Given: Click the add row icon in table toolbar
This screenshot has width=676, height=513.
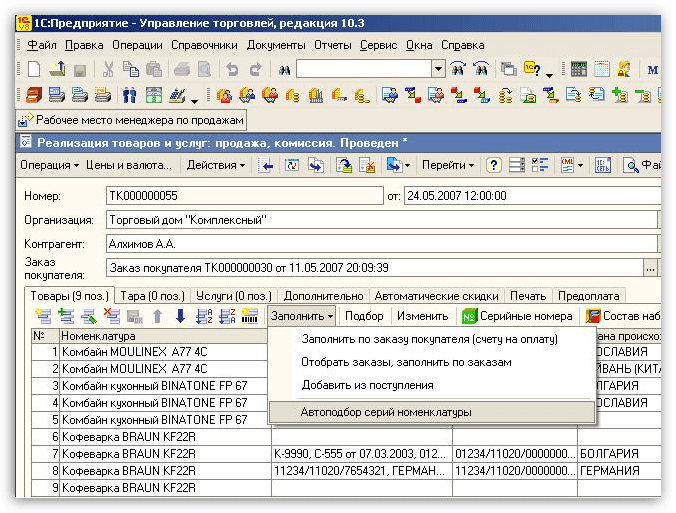Looking at the screenshot, I should pos(43,316).
